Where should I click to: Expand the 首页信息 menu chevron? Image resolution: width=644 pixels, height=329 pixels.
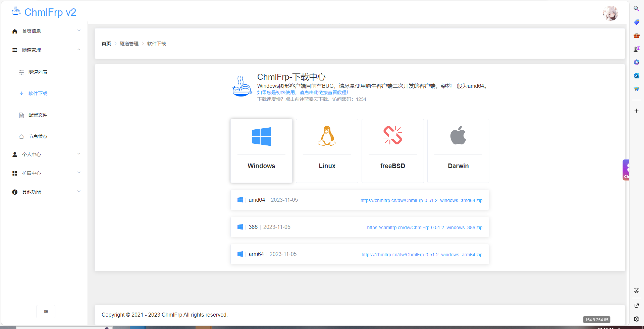[79, 31]
